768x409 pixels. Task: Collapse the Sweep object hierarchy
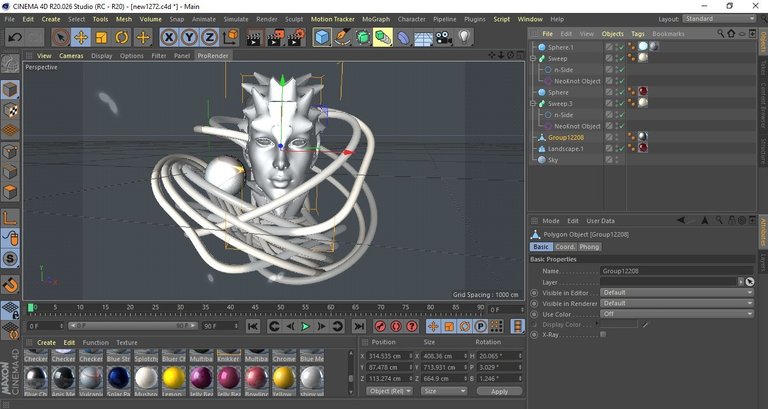(533, 58)
